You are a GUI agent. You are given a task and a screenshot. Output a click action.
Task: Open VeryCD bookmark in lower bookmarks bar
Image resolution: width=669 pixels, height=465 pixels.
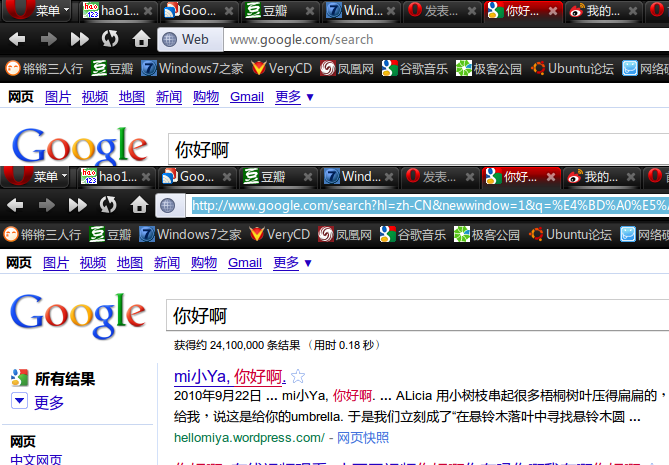279,234
